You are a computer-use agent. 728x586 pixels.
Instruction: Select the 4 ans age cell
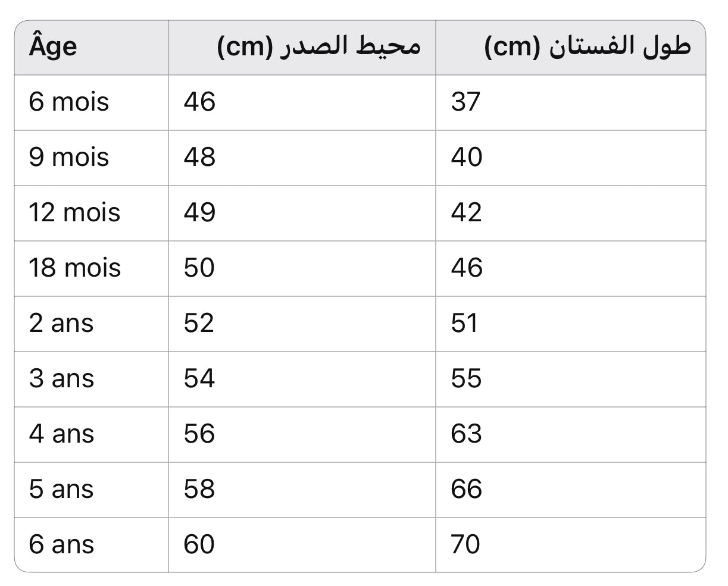(61, 434)
